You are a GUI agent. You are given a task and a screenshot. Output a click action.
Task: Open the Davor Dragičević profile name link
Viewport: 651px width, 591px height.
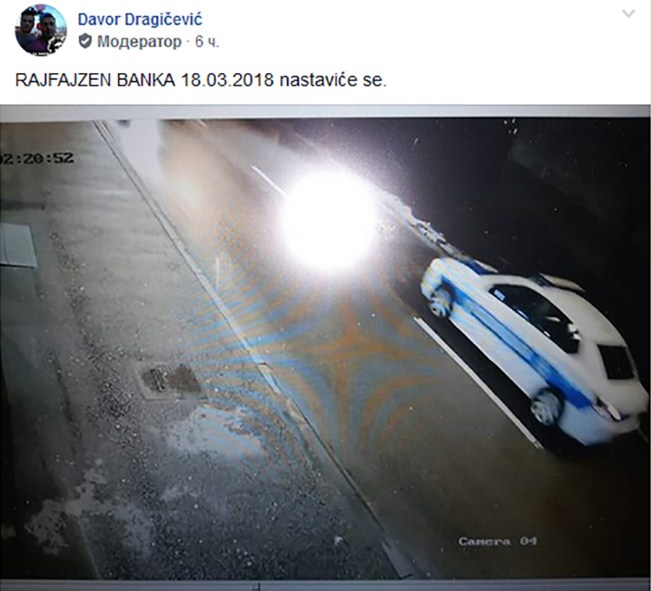pos(140,19)
